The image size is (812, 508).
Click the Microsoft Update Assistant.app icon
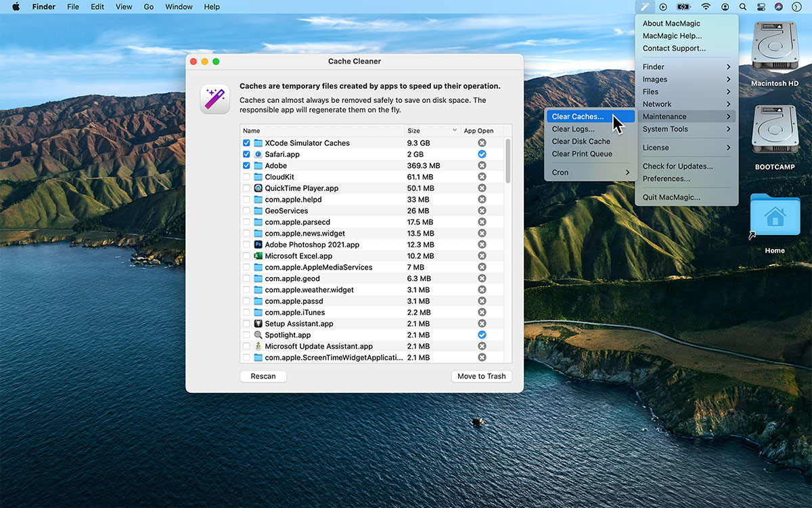258,346
